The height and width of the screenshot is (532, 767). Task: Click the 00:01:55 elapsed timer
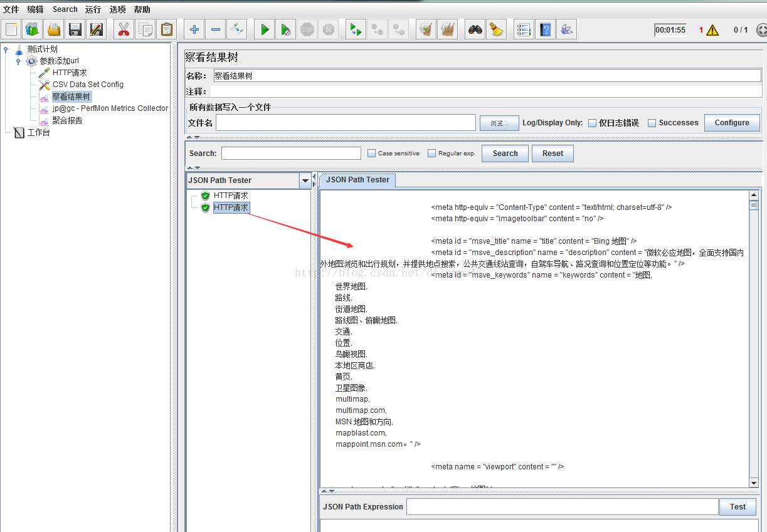(x=670, y=30)
